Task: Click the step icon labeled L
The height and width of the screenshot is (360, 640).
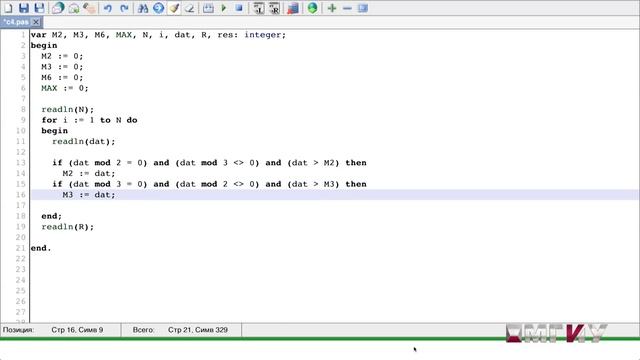Action: [258, 8]
